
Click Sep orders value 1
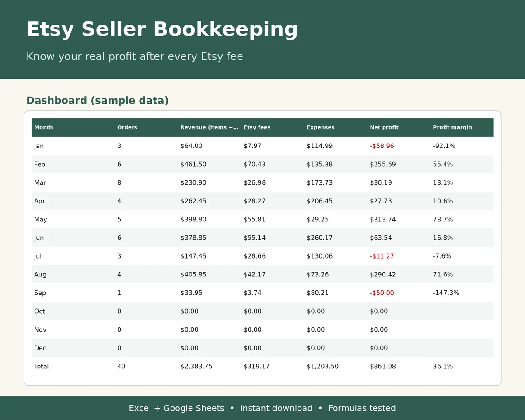click(x=119, y=293)
